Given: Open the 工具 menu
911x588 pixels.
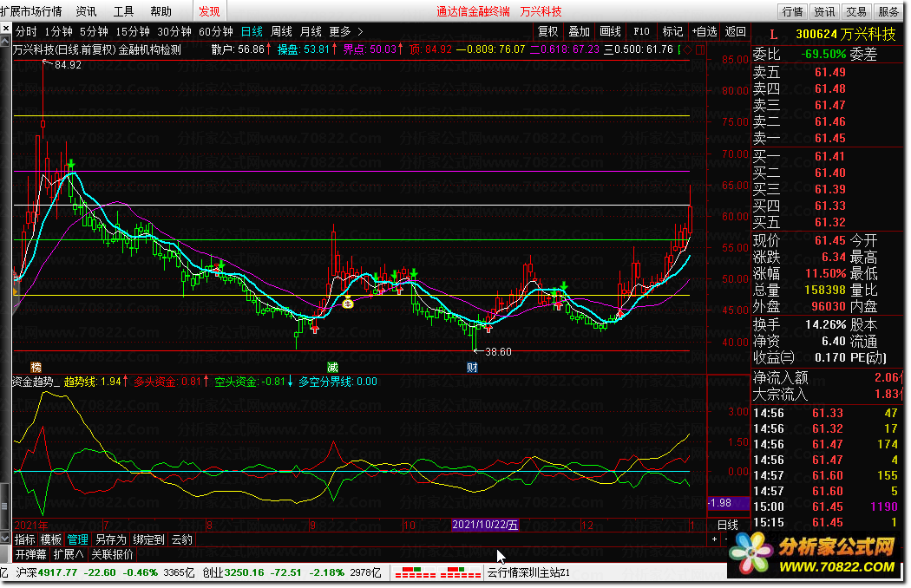Looking at the screenshot, I should click(x=123, y=11).
